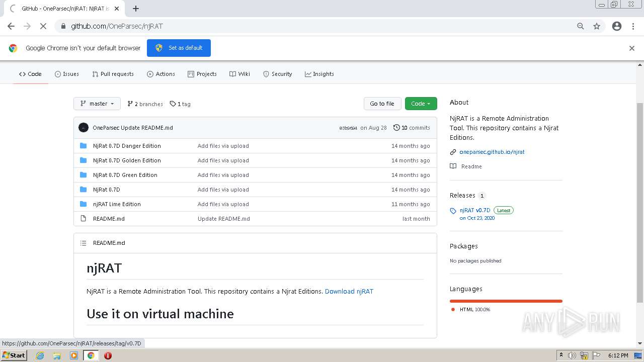Click the commit history clock icon
This screenshot has height=362, width=644.
[396, 128]
